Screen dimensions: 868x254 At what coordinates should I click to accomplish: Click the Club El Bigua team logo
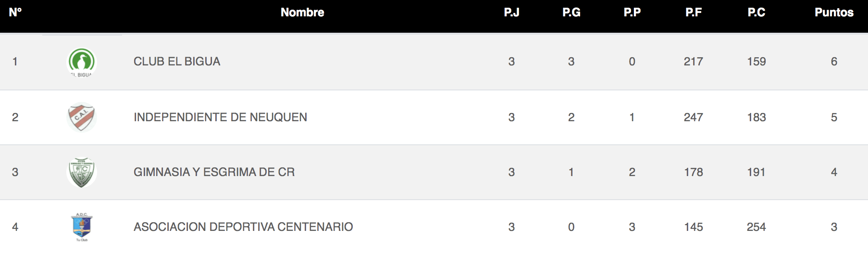pos(82,62)
